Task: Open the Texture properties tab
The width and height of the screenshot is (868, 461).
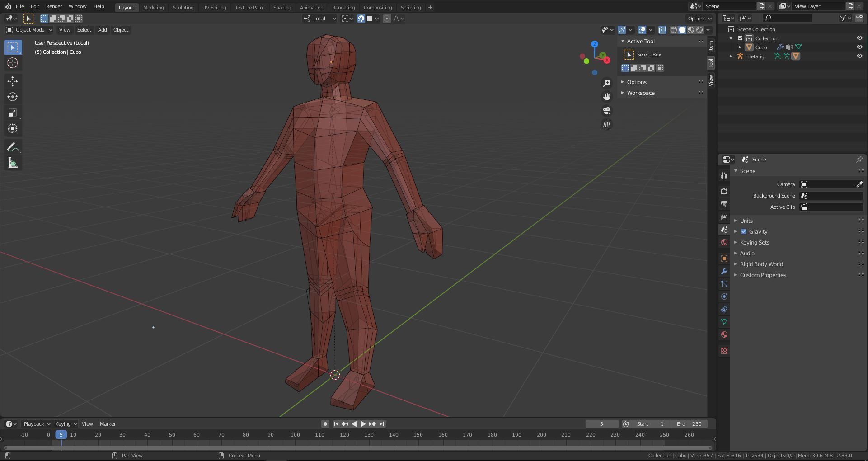Action: click(x=724, y=351)
